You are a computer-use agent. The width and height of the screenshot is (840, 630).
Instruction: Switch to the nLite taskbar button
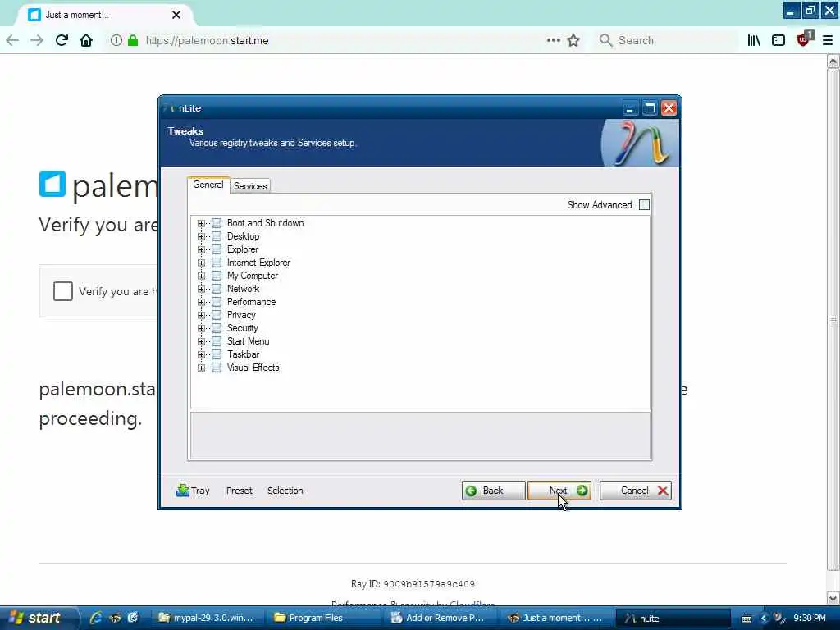pos(673,618)
